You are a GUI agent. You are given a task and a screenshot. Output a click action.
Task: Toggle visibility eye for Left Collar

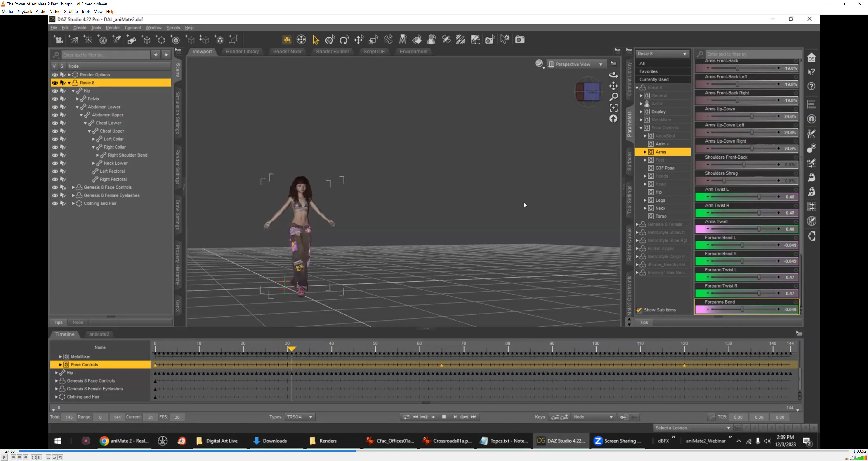coord(54,139)
